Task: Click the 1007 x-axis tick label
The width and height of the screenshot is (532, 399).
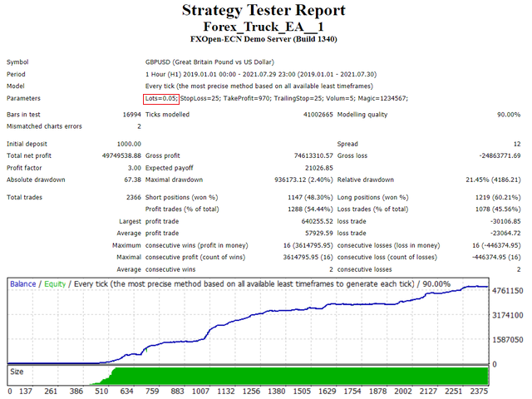Action: 200,392
